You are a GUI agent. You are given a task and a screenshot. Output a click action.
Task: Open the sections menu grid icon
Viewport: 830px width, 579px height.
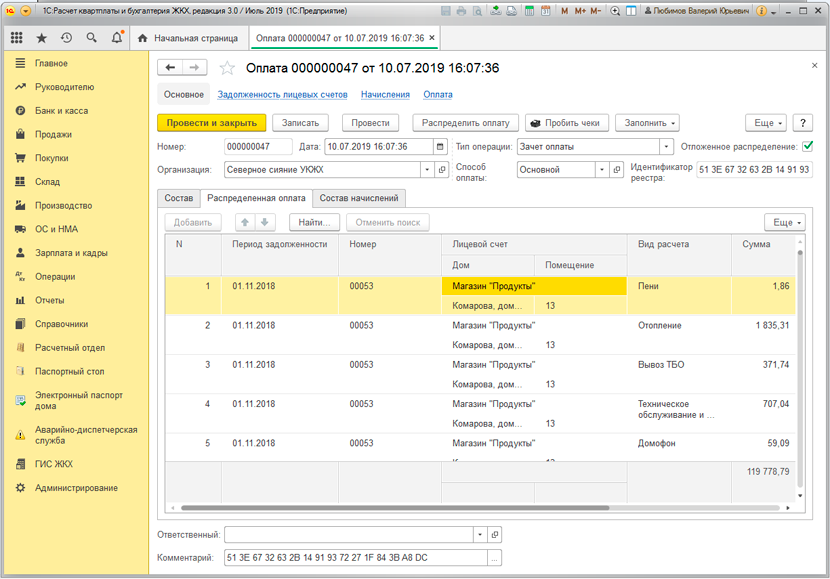click(17, 38)
